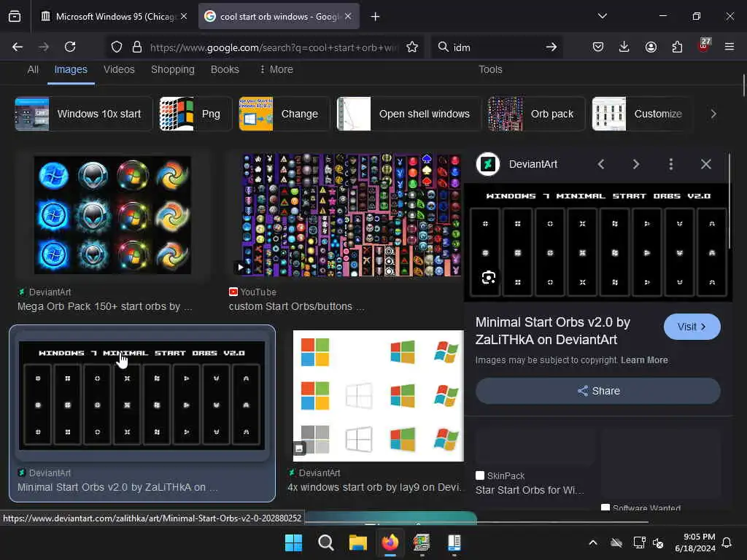
Task: Open the Learn More copyright link
Action: [644, 360]
